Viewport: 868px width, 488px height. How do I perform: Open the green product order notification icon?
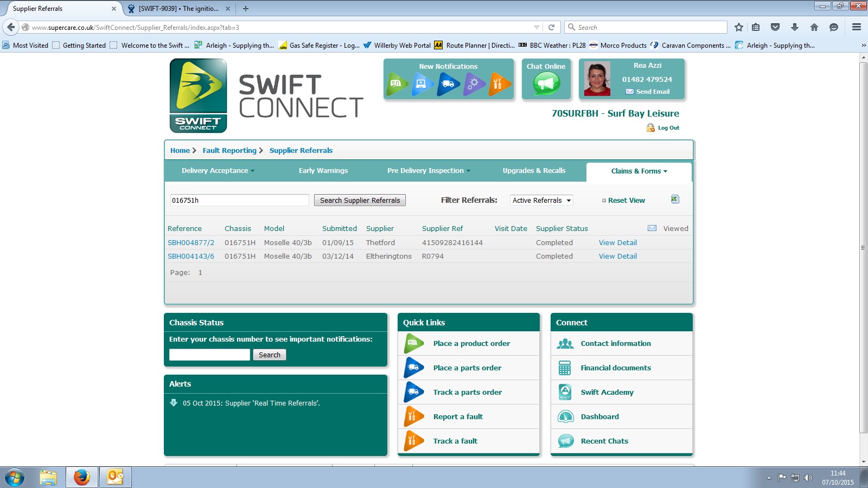397,84
